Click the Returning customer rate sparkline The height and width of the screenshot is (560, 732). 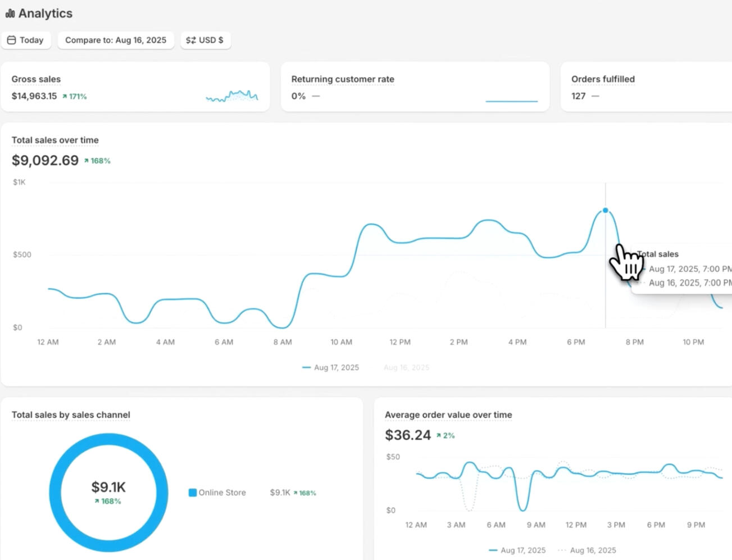tap(511, 101)
